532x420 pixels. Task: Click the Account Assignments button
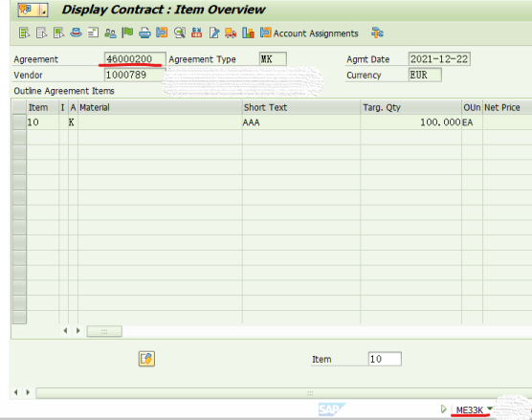(309, 33)
